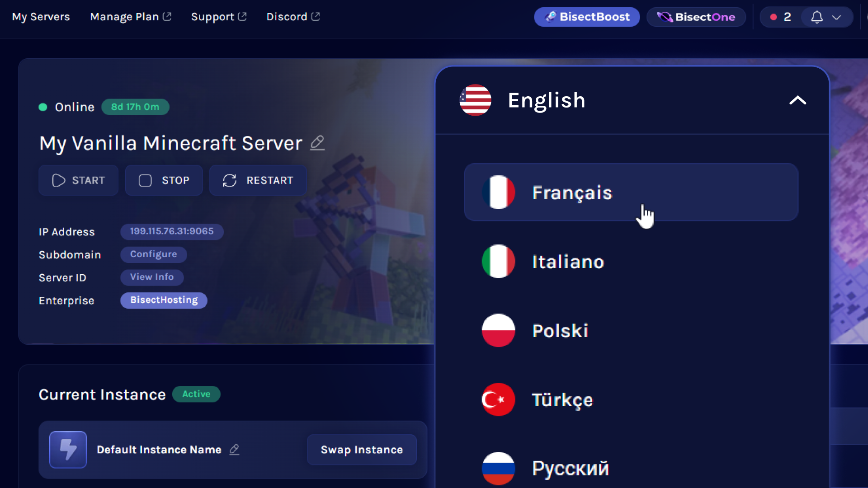Click the Italian flag icon

coord(498,261)
